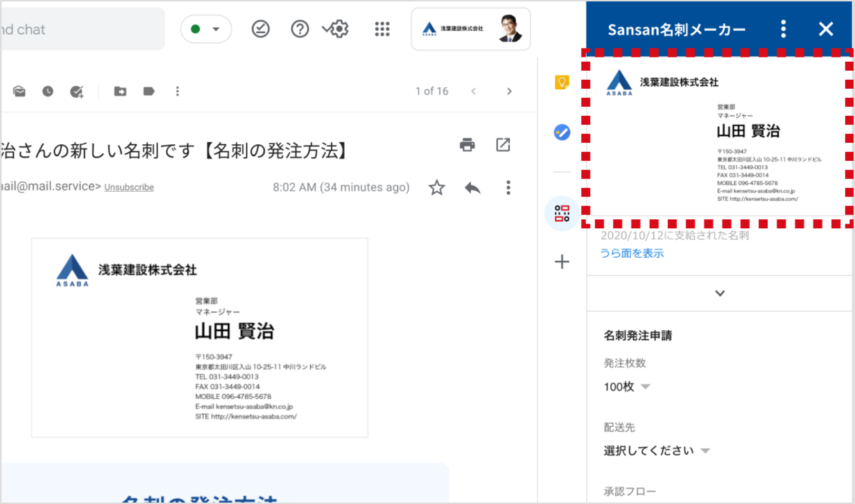Open the Sansan名刺メーカー panel options menu
Screen dimensions: 855x504
click(x=783, y=29)
